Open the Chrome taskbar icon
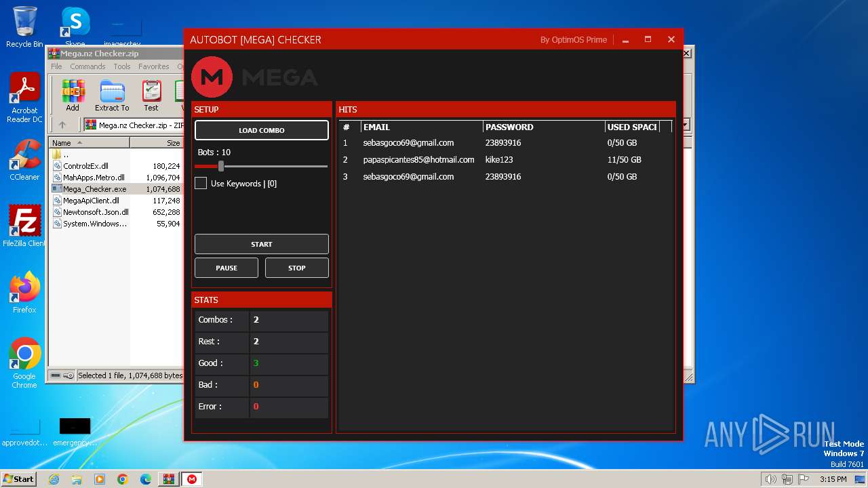The width and height of the screenshot is (868, 488). point(123,479)
